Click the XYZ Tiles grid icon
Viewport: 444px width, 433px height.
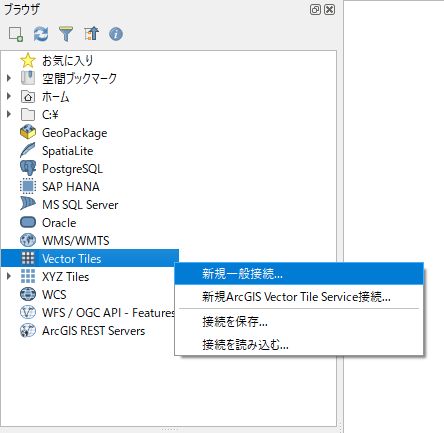coord(28,276)
